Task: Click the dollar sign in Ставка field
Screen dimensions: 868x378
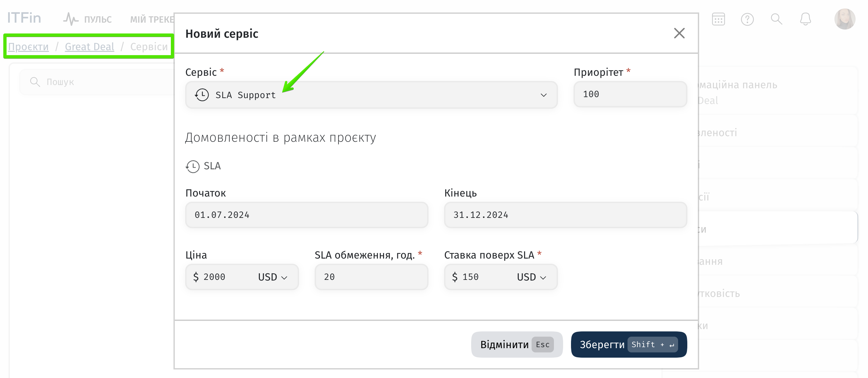Action: (x=455, y=277)
